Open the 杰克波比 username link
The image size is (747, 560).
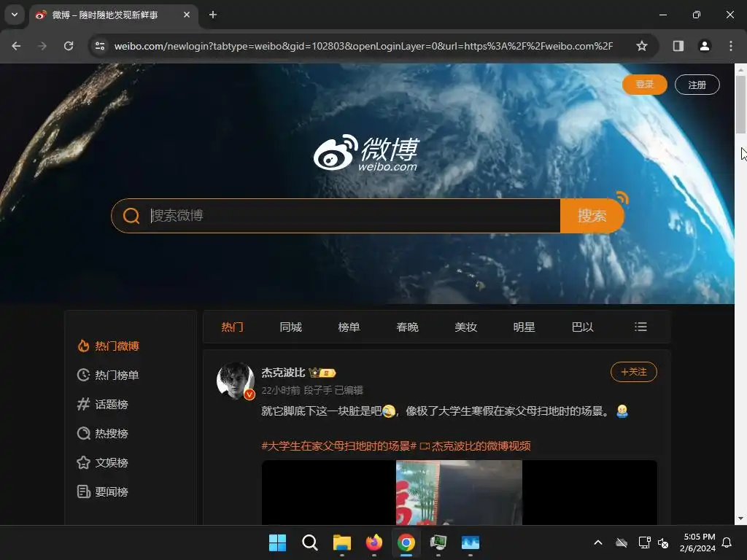pyautogui.click(x=283, y=373)
